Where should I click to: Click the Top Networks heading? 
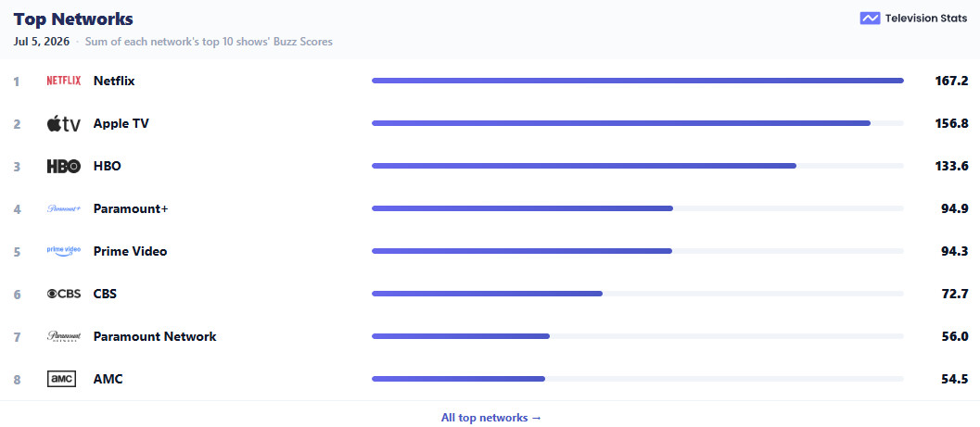tap(73, 19)
